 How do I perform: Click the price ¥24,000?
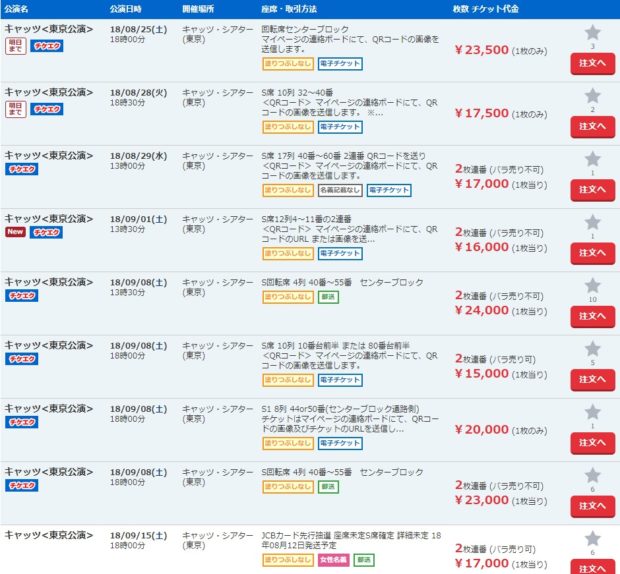(x=482, y=310)
